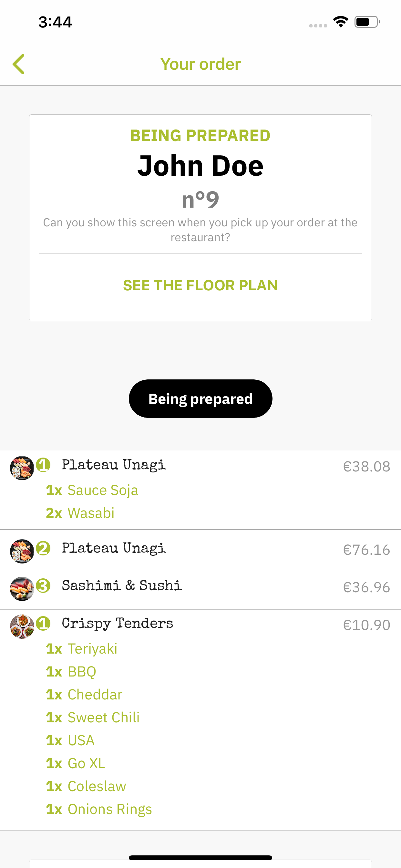Open the €76.16 Plateau Unagi thumbnail

point(22,551)
